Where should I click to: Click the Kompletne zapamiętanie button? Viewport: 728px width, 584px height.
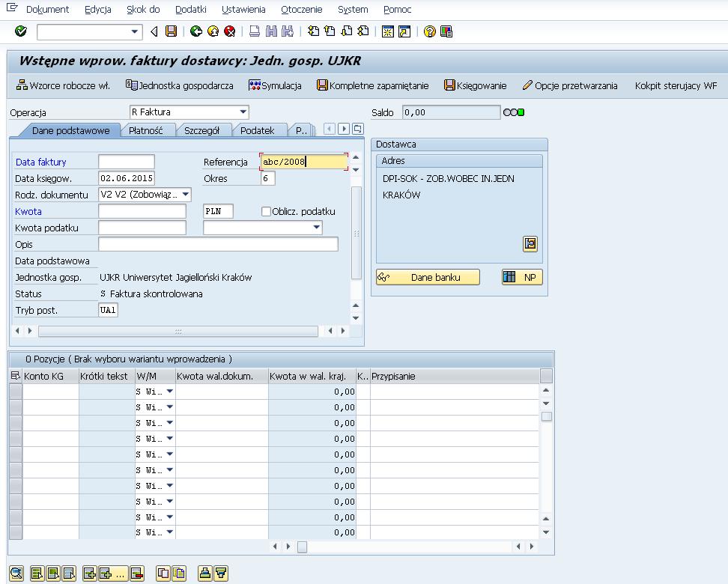click(373, 85)
